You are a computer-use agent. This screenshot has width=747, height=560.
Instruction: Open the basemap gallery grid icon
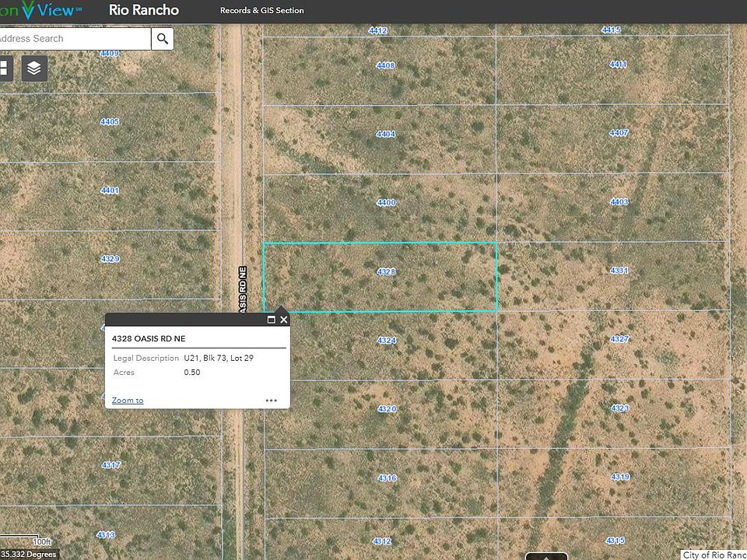pos(3,68)
